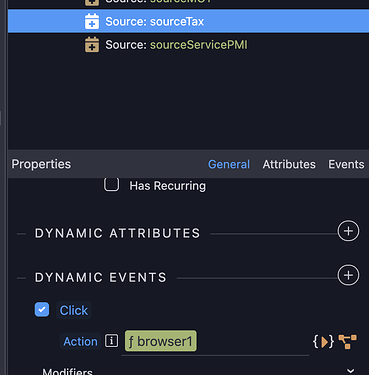
Task: Switch to the Events tab
Action: coord(346,164)
